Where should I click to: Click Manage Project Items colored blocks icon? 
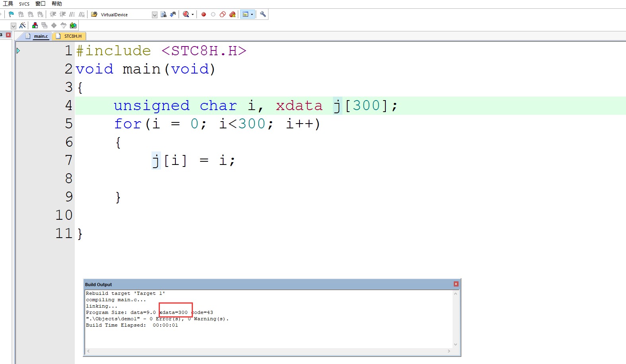(35, 25)
